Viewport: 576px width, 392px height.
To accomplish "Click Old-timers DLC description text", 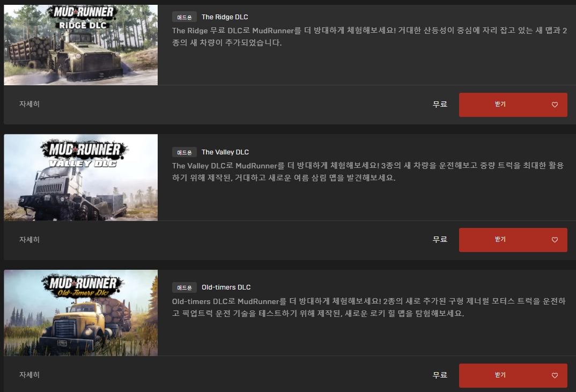I will (x=369, y=307).
